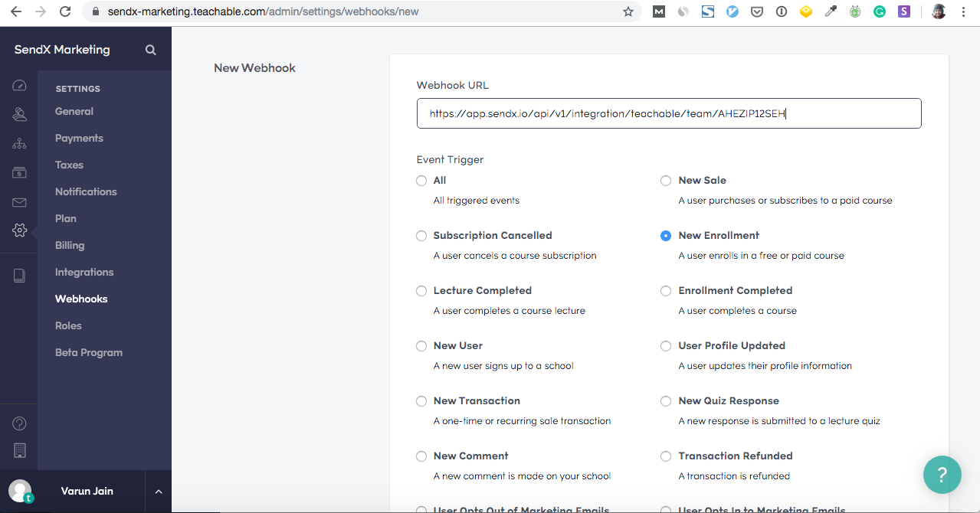The width and height of the screenshot is (980, 513).
Task: Click the site hierarchy icon in sidebar
Action: 19,144
